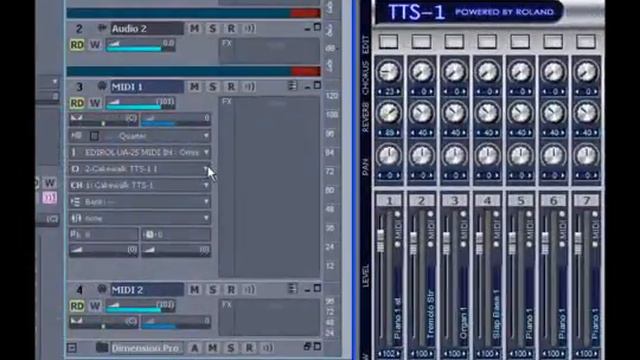Open TTS-1 part 7 edit button
The height and width of the screenshot is (360, 640).
tap(586, 42)
